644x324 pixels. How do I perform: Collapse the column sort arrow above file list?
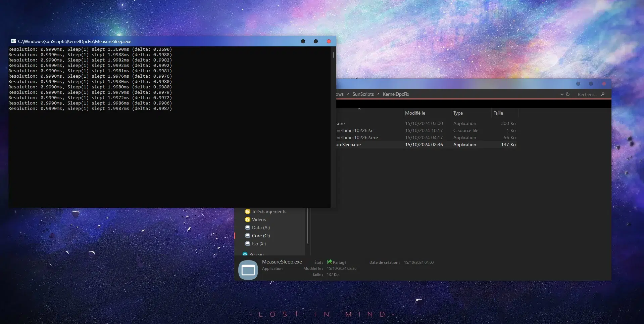click(x=359, y=109)
